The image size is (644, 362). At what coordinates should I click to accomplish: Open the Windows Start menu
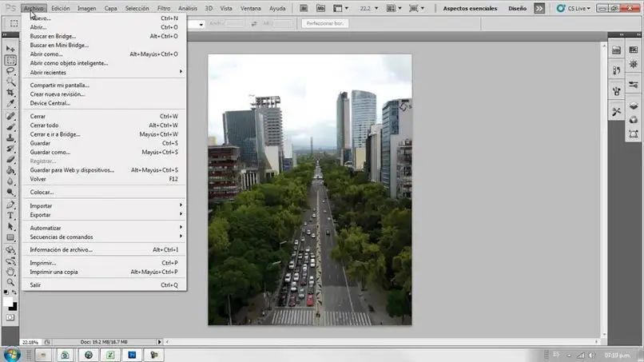coord(11,353)
